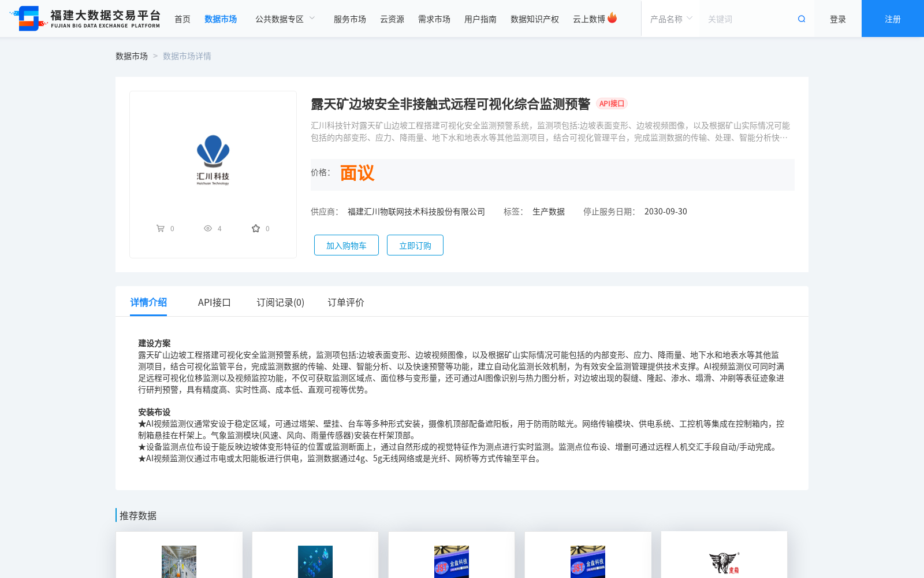The height and width of the screenshot is (578, 924).
Task: Click the orange 面议 price text
Action: (x=357, y=173)
